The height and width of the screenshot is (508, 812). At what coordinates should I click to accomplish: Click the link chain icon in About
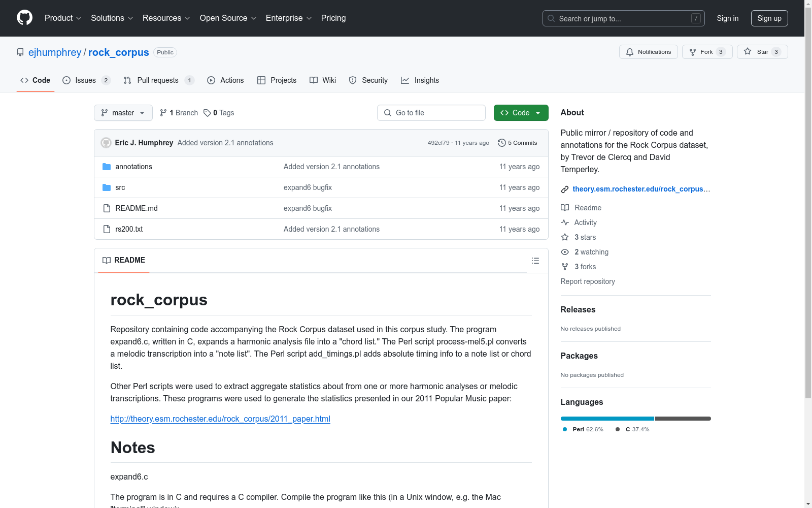coord(565,189)
